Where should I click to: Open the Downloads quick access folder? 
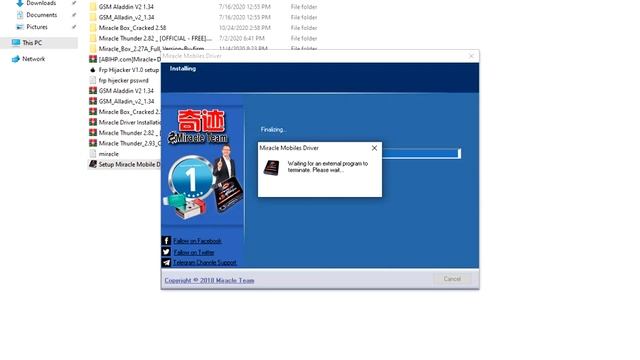[x=41, y=3]
